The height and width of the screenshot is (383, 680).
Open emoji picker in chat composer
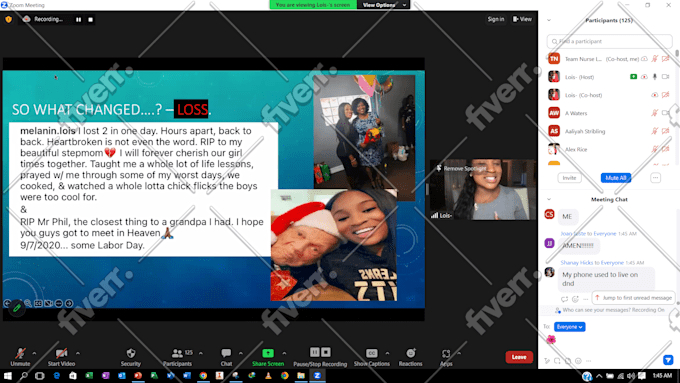[x=578, y=361]
